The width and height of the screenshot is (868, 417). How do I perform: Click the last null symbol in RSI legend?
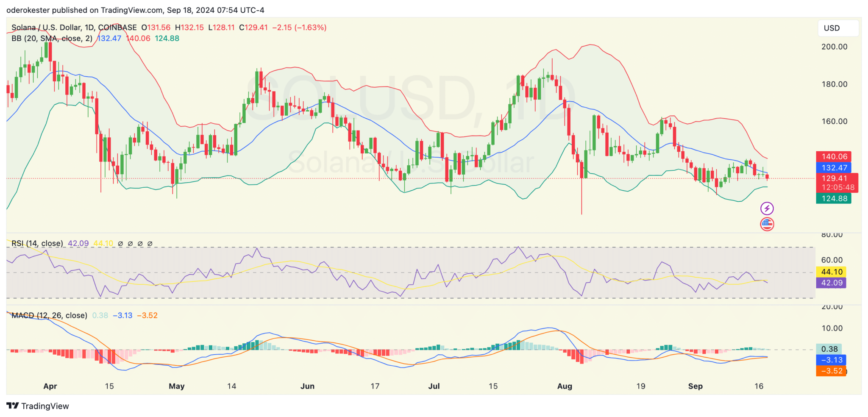click(x=150, y=244)
